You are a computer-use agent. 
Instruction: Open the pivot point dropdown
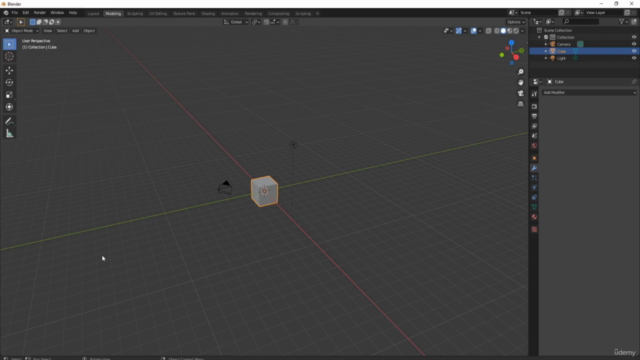tap(256, 22)
